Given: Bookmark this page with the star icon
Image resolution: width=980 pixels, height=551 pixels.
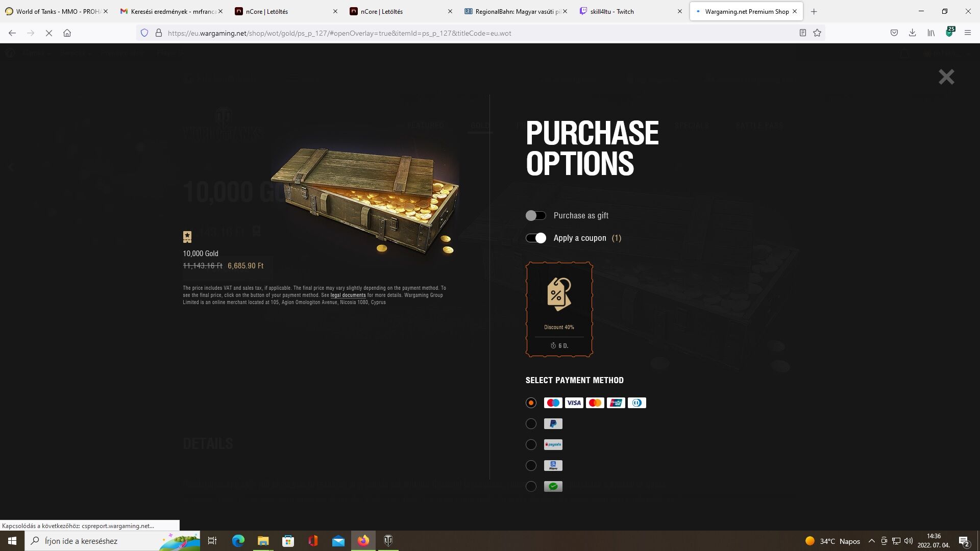Looking at the screenshot, I should point(817,33).
